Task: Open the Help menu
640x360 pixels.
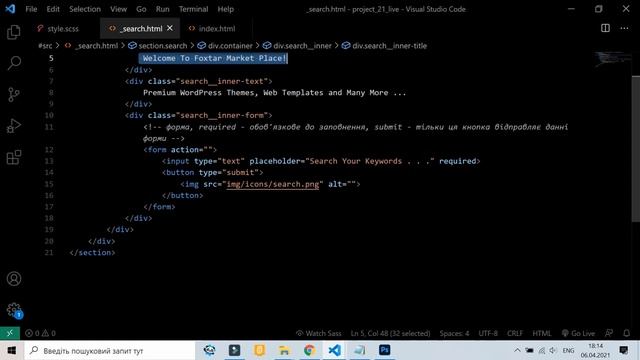Action: click(225, 9)
